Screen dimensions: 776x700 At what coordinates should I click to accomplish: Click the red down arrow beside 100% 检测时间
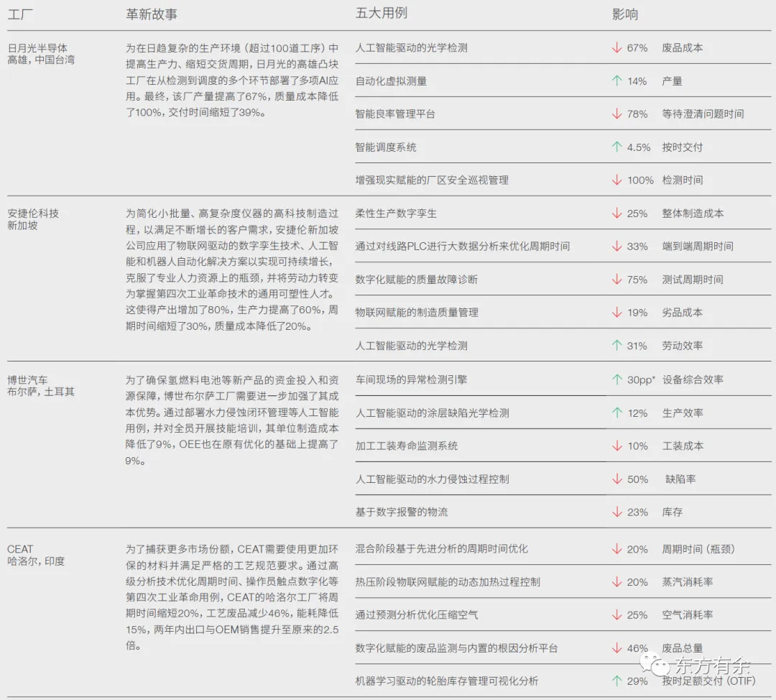[616, 180]
